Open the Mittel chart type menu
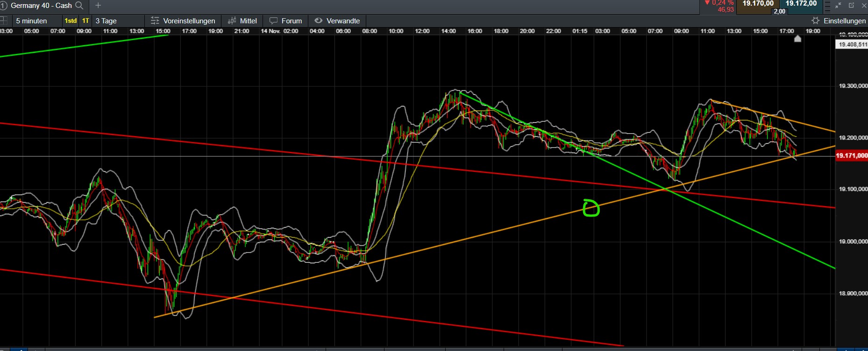 click(242, 21)
